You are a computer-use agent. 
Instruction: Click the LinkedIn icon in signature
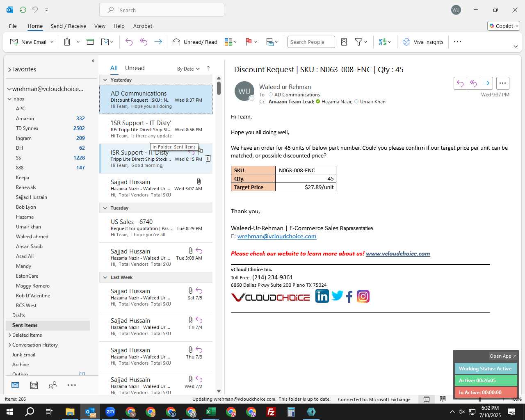coord(322,296)
